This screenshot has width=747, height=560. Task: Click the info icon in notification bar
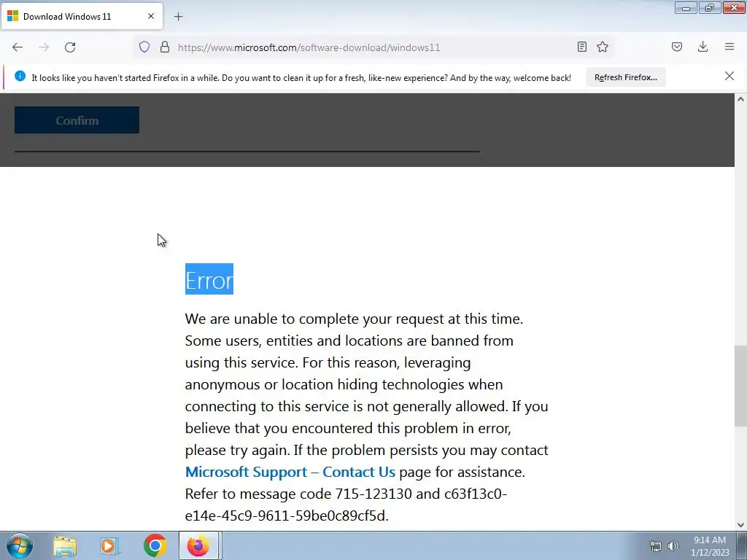pos(20,76)
